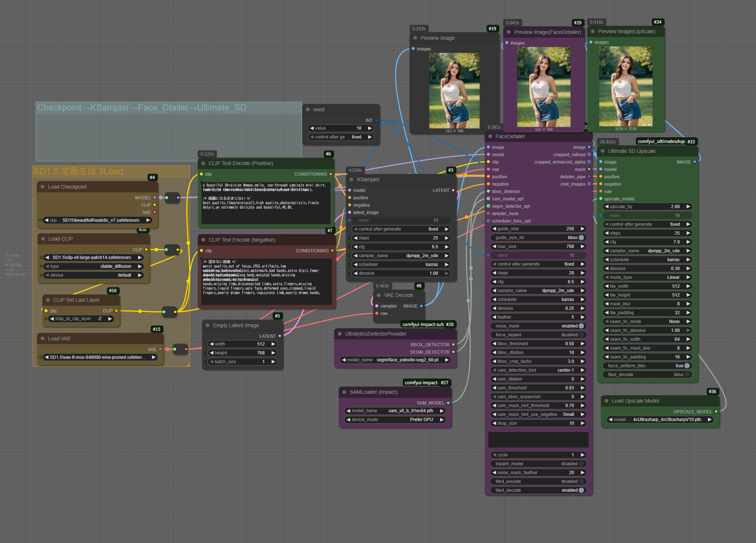Increase the seed value with right arrow
Image resolution: width=756 pixels, height=543 pixels.
[370, 128]
